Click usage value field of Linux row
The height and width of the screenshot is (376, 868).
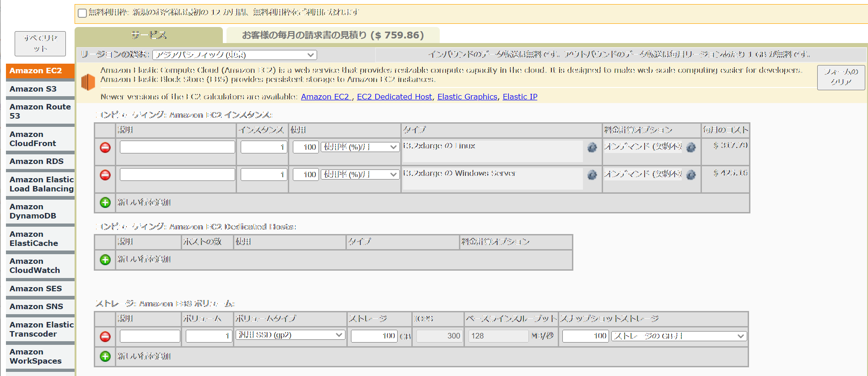[x=306, y=147]
